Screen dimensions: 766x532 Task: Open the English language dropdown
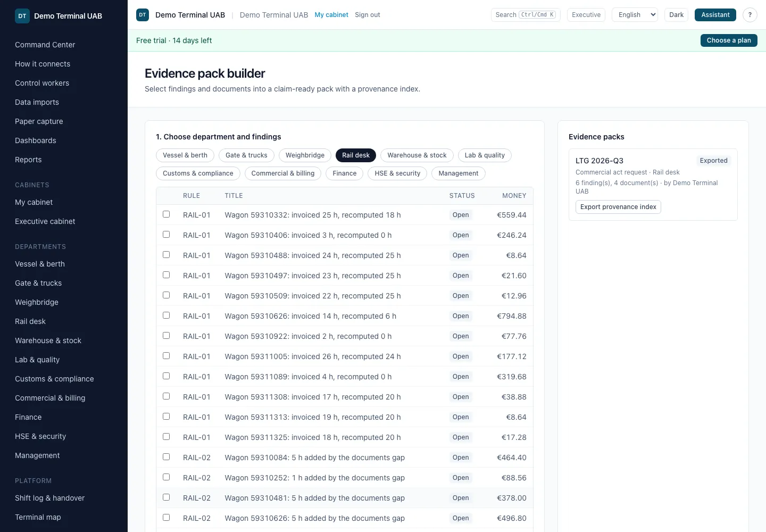(635, 15)
